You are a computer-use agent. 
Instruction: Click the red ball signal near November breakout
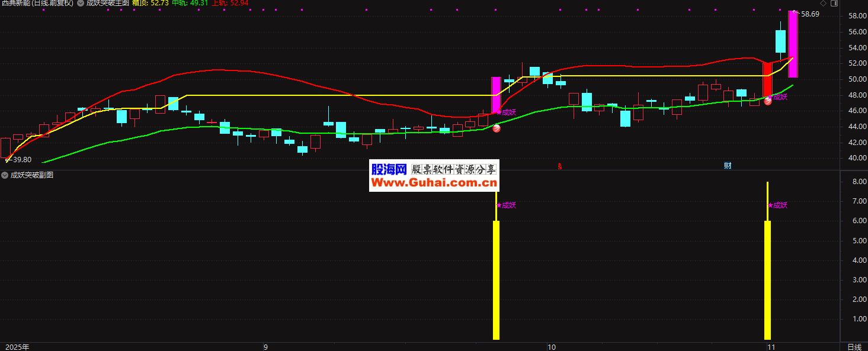coord(767,101)
